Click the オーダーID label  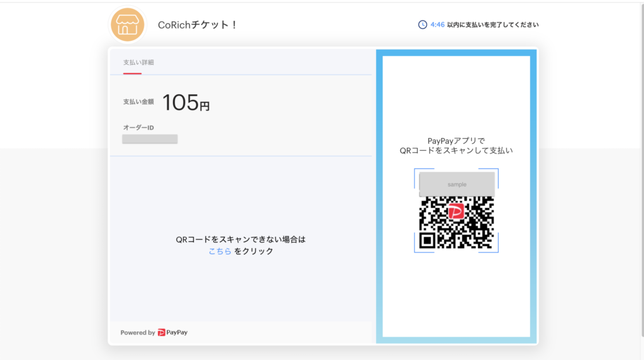(x=138, y=128)
